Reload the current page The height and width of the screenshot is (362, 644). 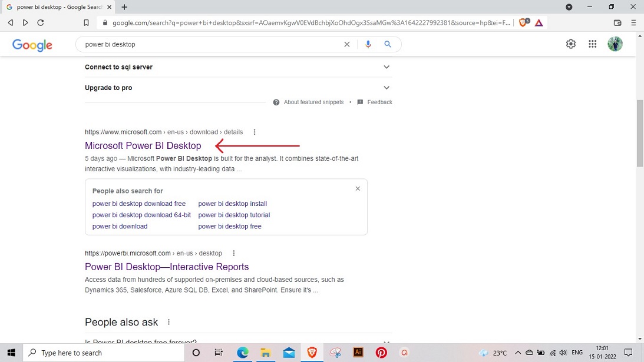(40, 22)
